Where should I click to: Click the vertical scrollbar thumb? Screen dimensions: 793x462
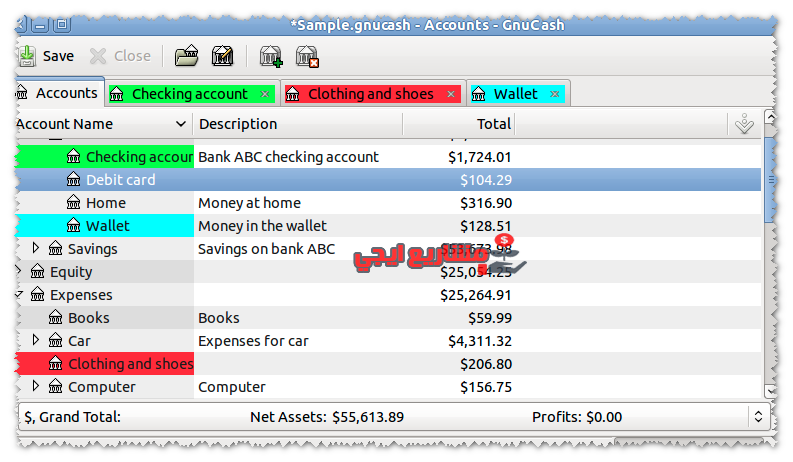(x=770, y=179)
